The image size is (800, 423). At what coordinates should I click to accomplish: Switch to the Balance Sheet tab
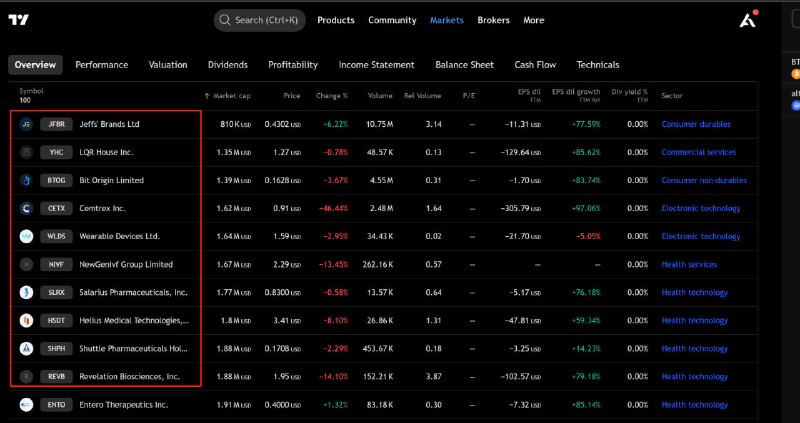point(464,65)
